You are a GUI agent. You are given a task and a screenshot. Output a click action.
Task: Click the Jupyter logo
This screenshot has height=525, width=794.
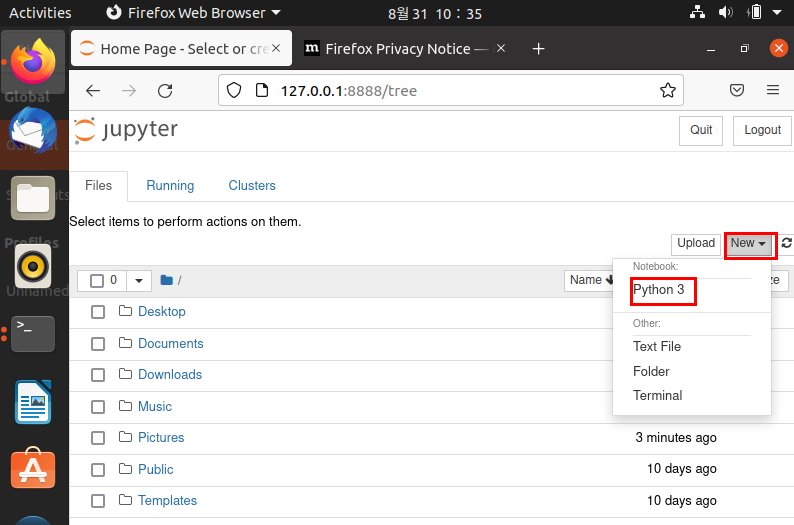click(126, 130)
